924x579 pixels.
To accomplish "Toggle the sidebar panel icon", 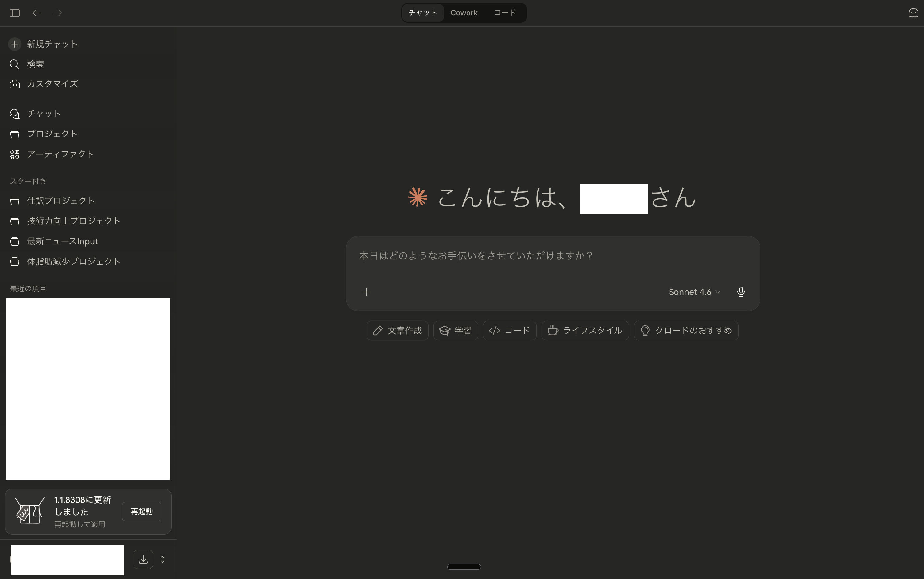I will tap(14, 13).
